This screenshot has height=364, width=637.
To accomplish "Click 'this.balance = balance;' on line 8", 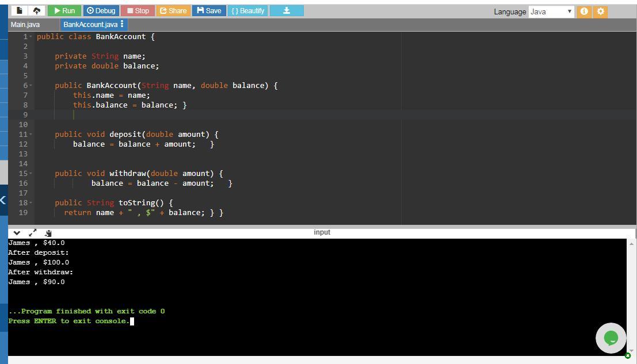I will pos(125,105).
